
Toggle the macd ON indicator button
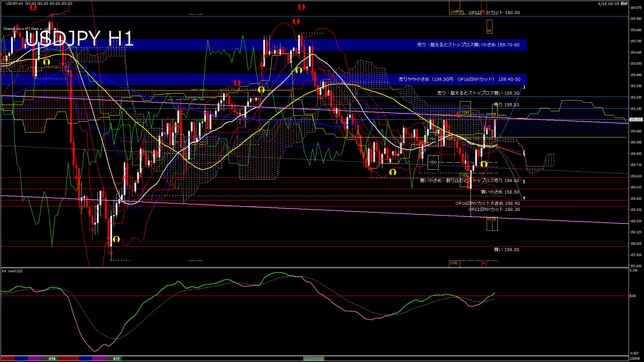click(314, 359)
